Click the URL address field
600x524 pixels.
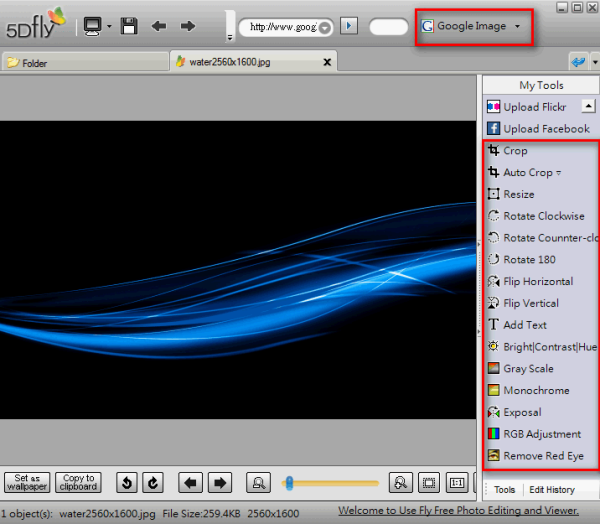tap(283, 26)
